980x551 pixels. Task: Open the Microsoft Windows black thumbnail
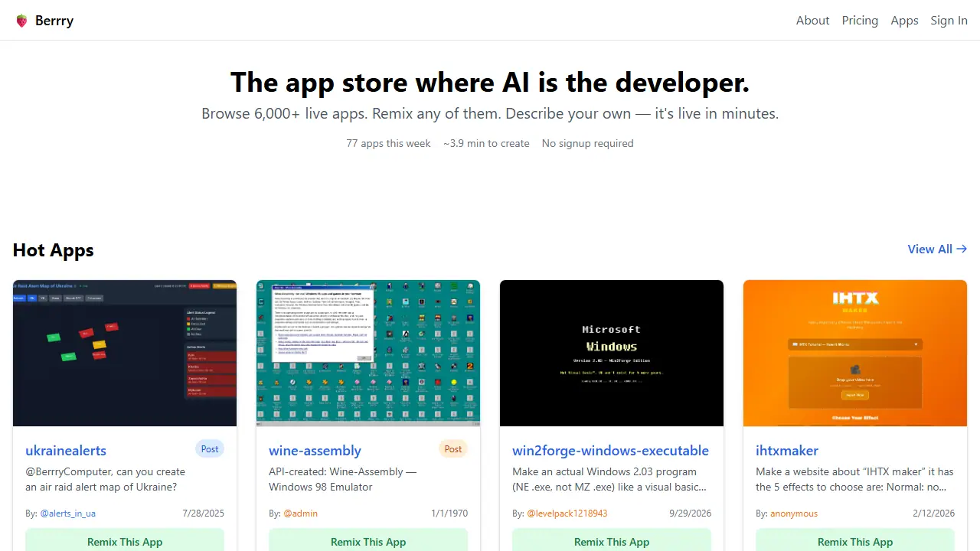[612, 353]
